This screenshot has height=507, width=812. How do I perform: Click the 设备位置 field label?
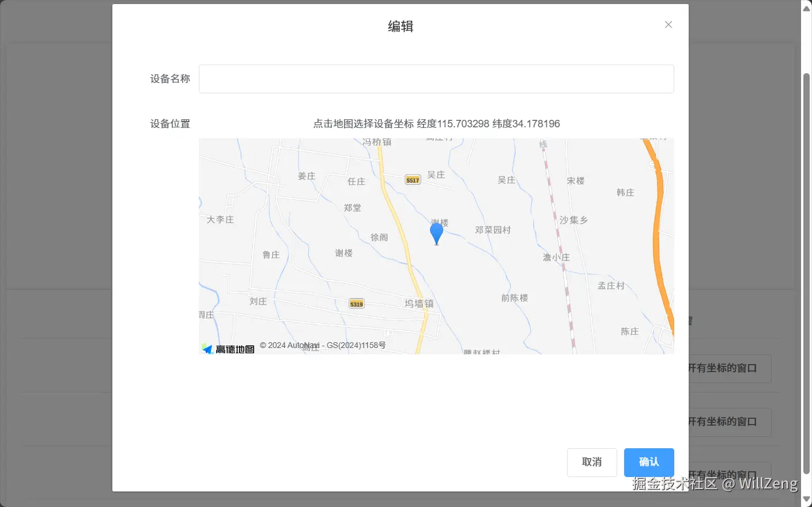pos(170,124)
